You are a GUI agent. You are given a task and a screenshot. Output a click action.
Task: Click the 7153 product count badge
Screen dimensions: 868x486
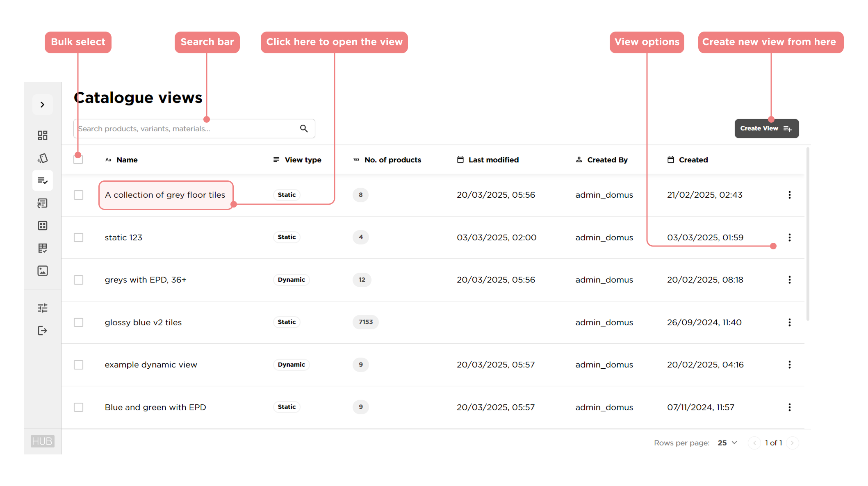tap(366, 322)
